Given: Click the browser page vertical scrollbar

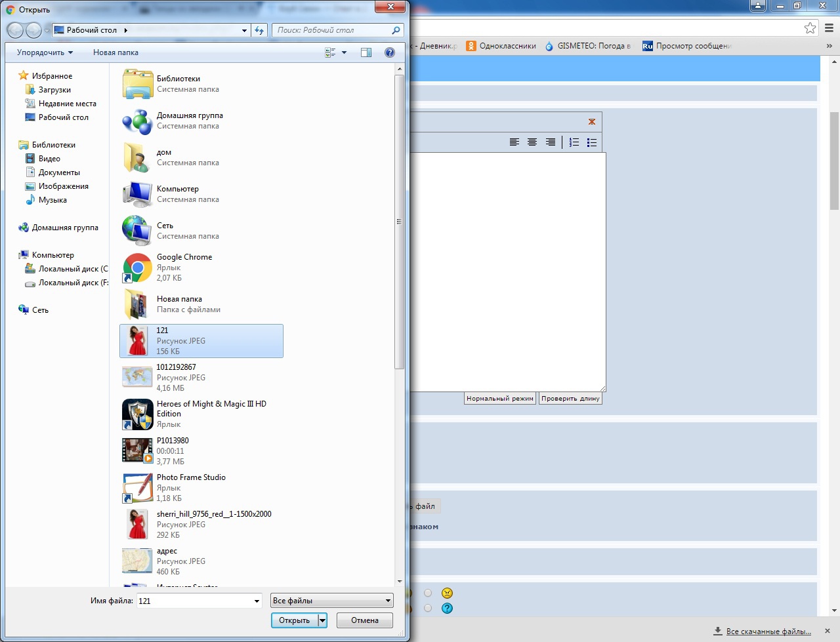Looking at the screenshot, I should pyautogui.click(x=834, y=161).
